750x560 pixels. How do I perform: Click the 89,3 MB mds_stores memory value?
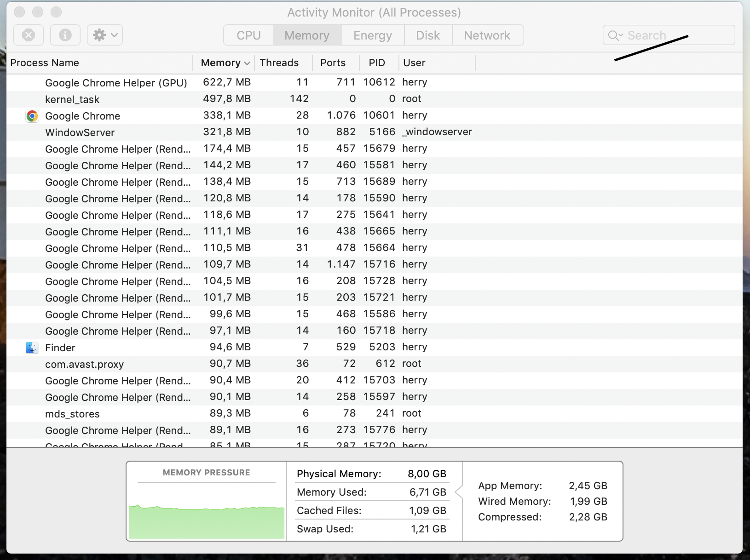pos(230,413)
